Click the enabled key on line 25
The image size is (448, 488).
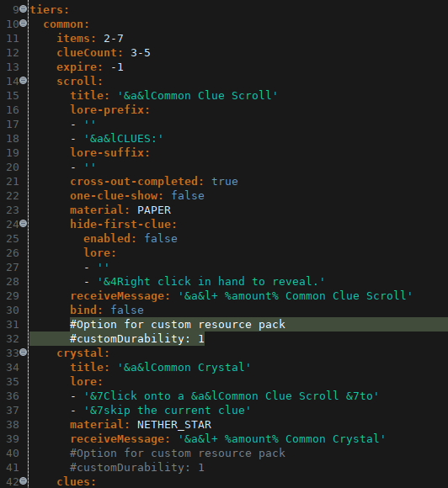(110, 239)
